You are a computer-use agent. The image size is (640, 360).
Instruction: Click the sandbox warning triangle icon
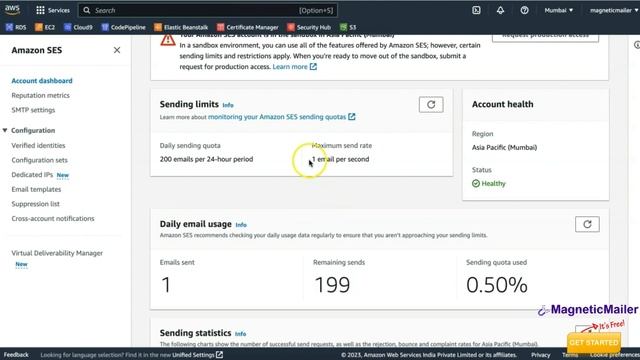point(168,40)
